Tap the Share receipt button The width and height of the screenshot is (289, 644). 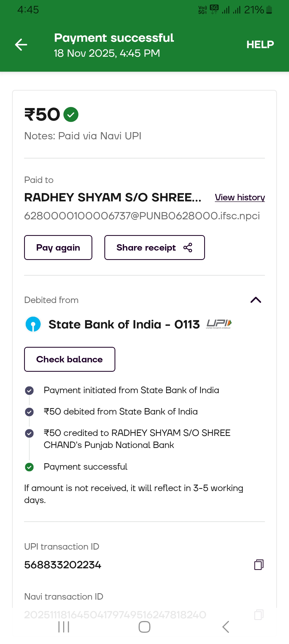[154, 248]
